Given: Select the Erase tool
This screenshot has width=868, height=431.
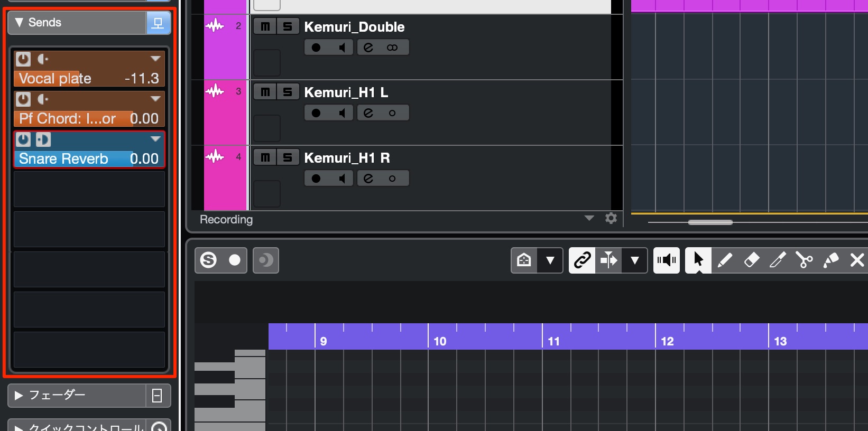Looking at the screenshot, I should coord(751,260).
